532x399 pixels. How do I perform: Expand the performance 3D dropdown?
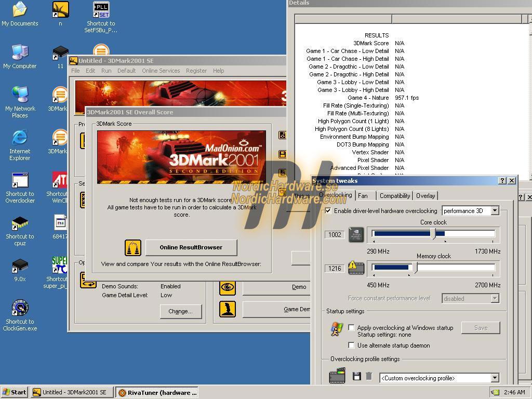point(495,211)
